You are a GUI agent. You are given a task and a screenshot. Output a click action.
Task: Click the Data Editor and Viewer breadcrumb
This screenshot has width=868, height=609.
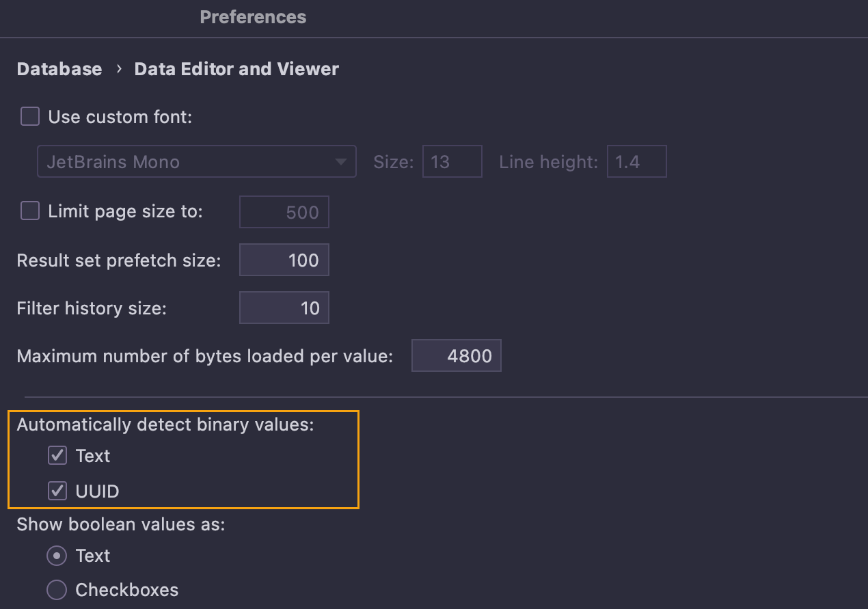(236, 69)
